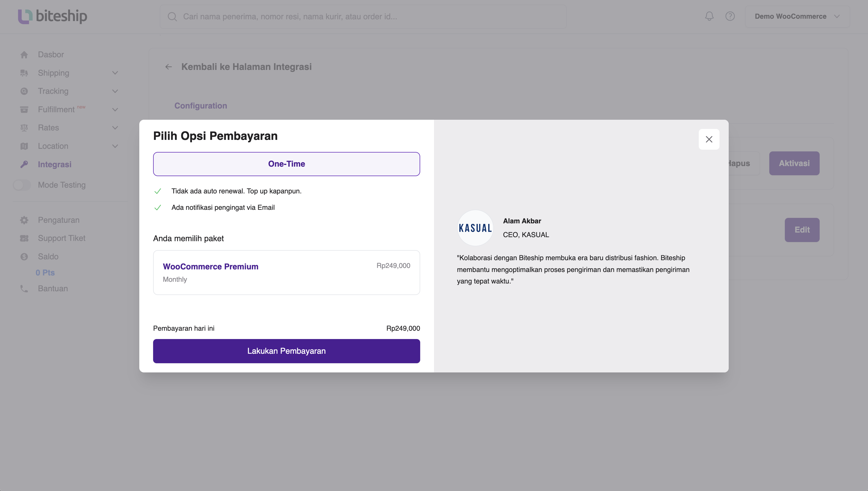Toggle the Mode Testing switch
This screenshot has width=868, height=491.
click(22, 185)
